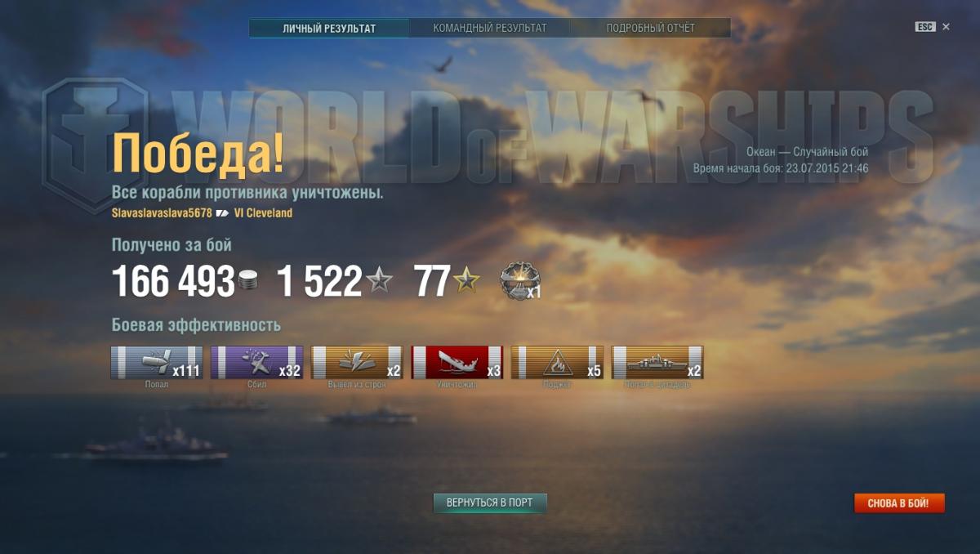This screenshot has width=980, height=554.
Task: Click the shell hits ribbon x111
Action: 157,362
